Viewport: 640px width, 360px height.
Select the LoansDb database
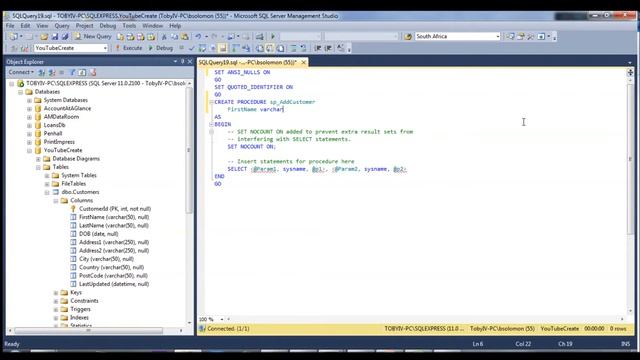[x=54, y=125]
